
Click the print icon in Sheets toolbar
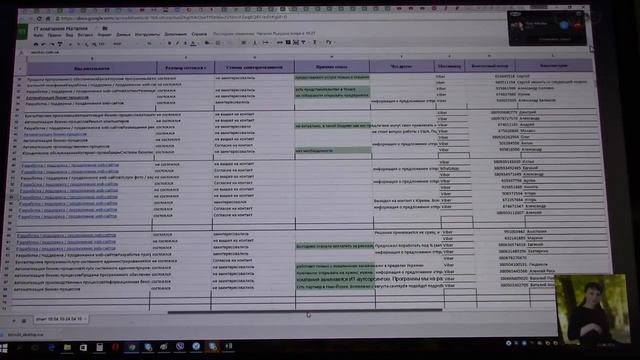tap(36, 44)
